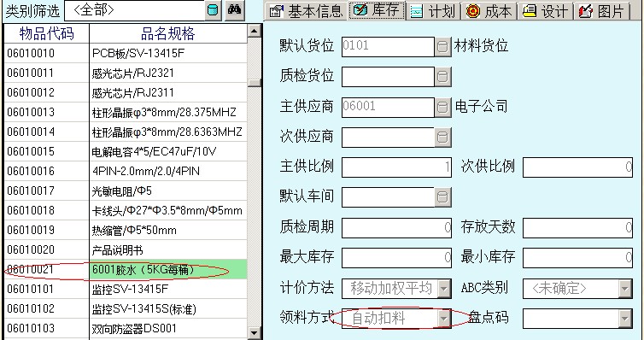
Task: Open category filter database picker icon
Action: [213, 10]
